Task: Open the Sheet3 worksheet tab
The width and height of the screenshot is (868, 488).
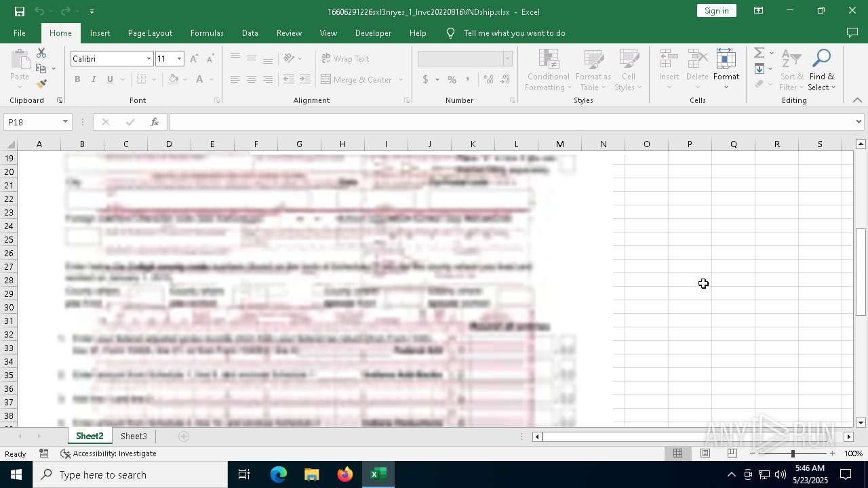Action: (x=134, y=436)
